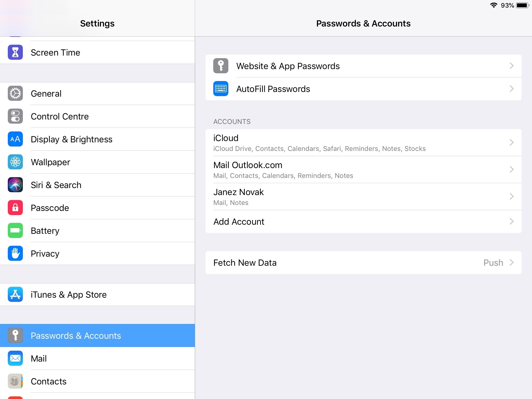Tap the AutoFill Passwords keyboard icon
Screen dimensions: 532x399
[221, 89]
